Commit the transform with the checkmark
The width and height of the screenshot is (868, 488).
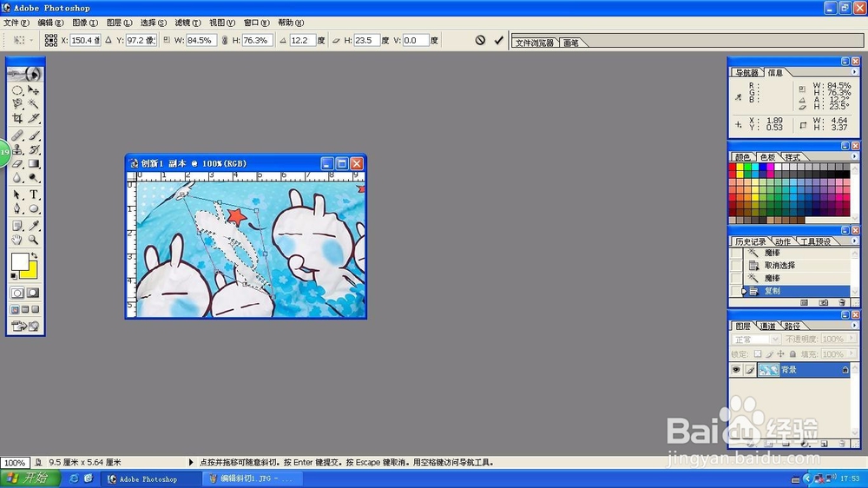pyautogui.click(x=499, y=40)
